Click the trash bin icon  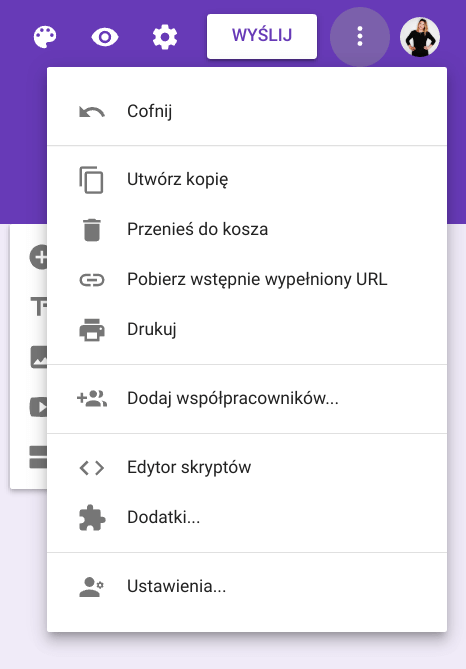(92, 230)
